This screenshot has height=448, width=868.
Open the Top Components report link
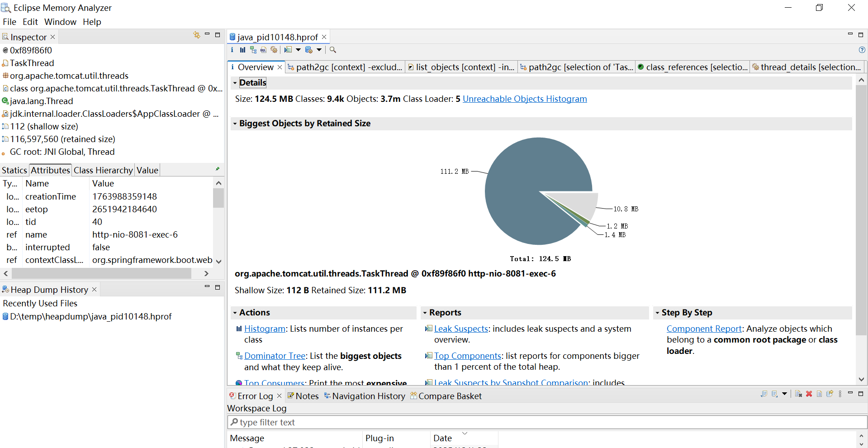(x=468, y=356)
